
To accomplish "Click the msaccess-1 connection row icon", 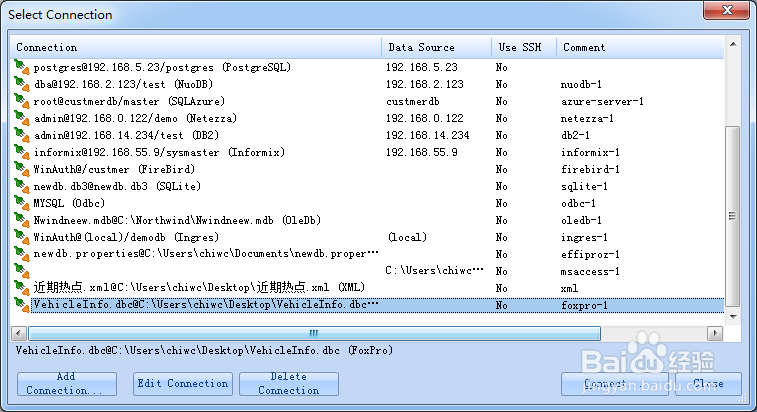I will pos(22,271).
